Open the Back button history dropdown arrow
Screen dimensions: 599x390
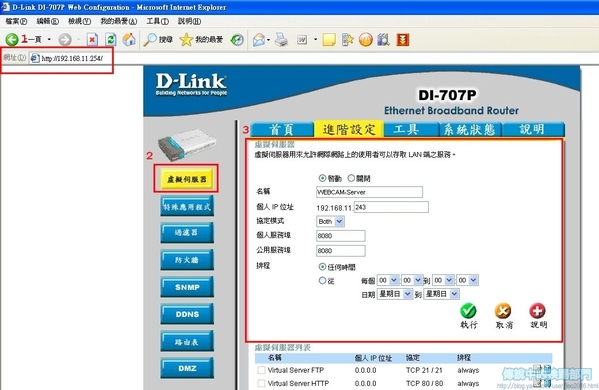coord(49,39)
